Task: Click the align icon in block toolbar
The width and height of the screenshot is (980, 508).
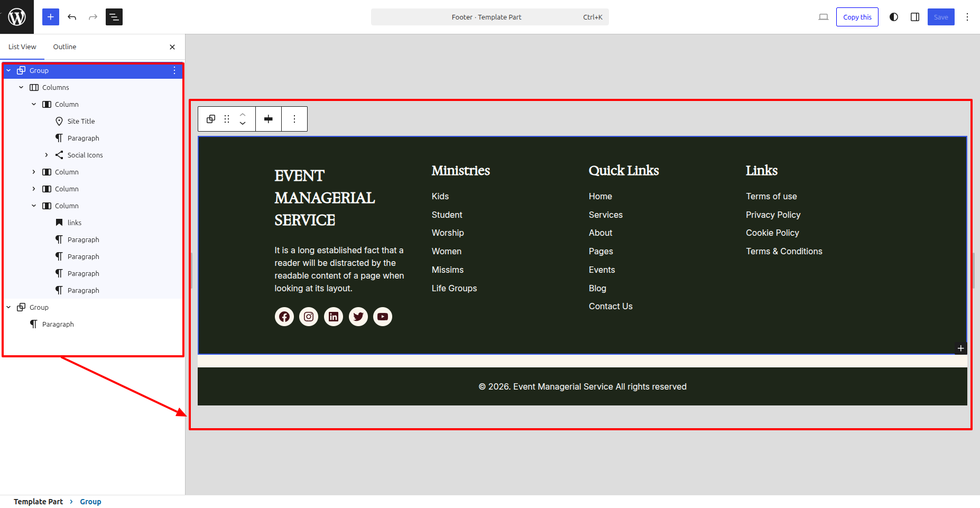Action: 269,119
